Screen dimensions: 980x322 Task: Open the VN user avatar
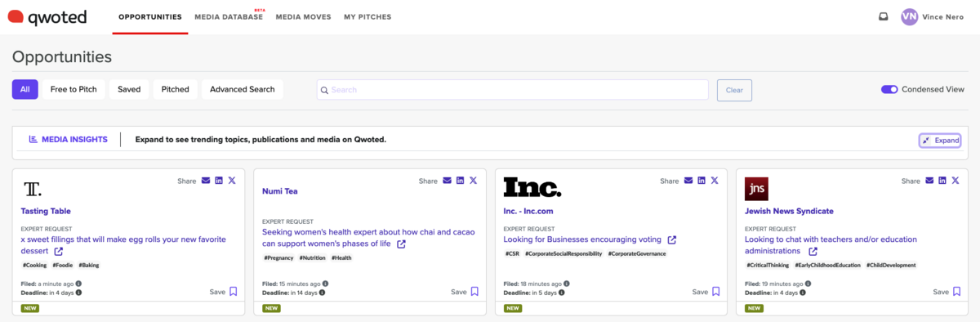[x=910, y=16]
